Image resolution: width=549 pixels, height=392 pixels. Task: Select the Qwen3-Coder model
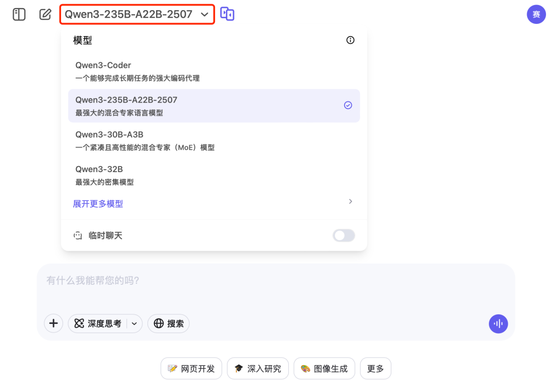point(214,71)
